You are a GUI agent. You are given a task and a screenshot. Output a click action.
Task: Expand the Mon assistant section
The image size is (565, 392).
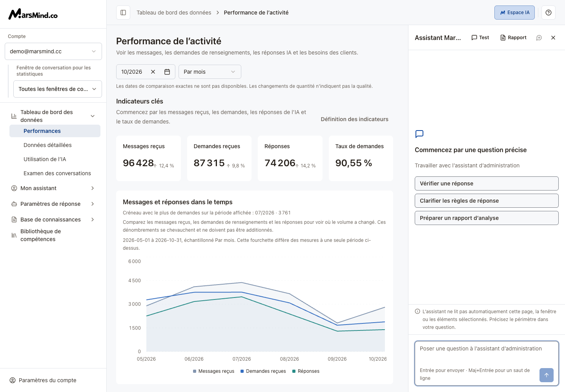point(93,188)
